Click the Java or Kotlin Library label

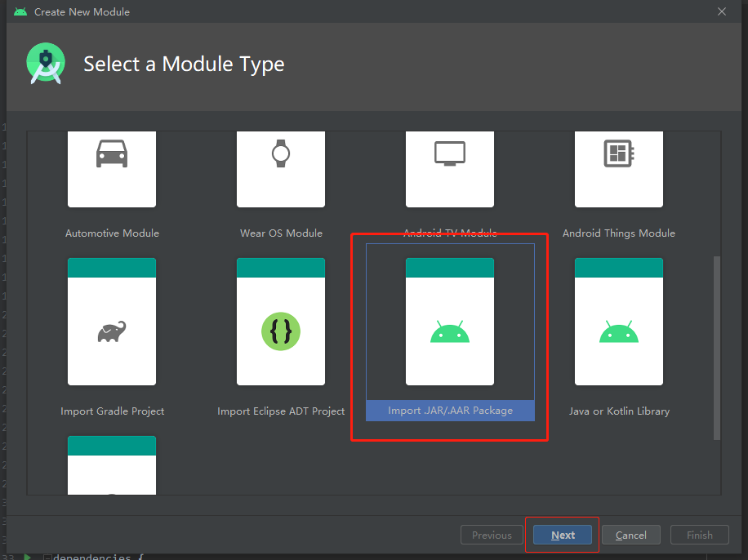[x=619, y=411]
